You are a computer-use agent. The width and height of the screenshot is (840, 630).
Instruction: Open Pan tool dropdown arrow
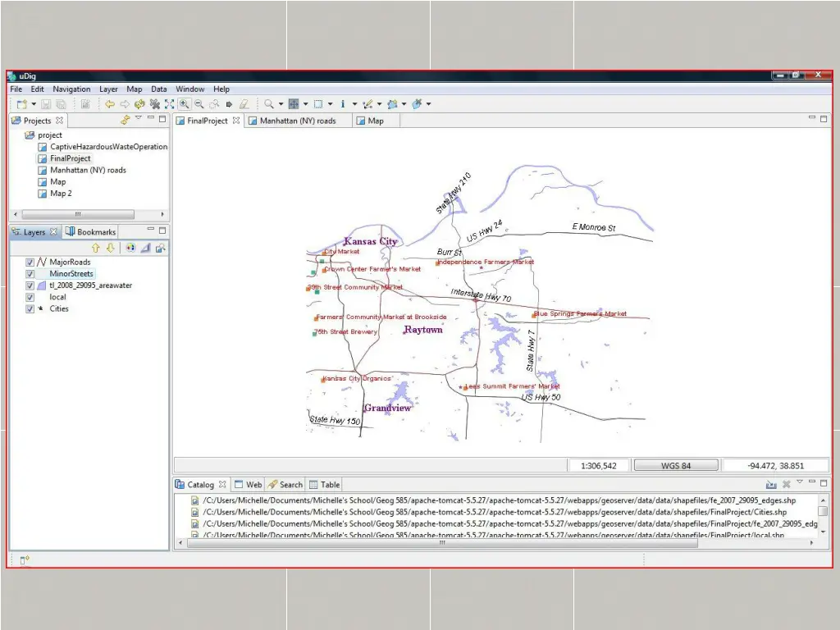coord(305,104)
